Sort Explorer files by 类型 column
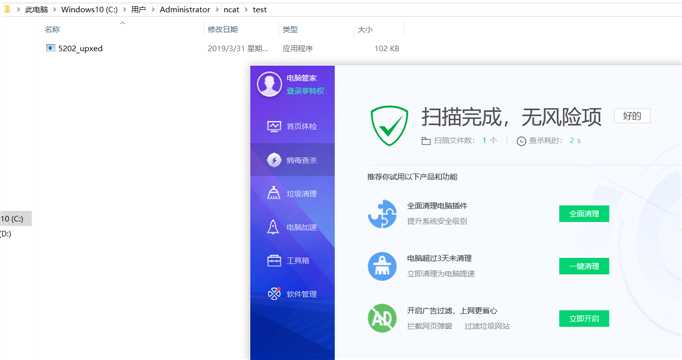Image resolution: width=682 pixels, height=360 pixels. tap(290, 29)
